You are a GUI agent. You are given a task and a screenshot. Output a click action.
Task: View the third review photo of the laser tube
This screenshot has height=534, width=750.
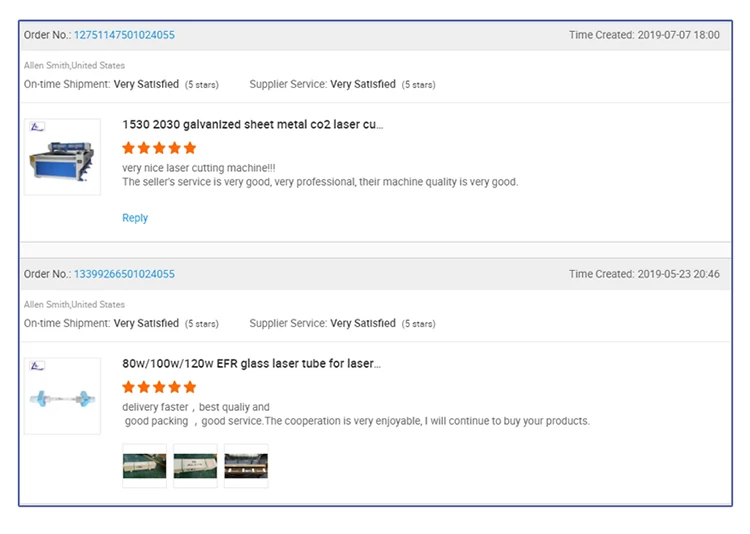pyautogui.click(x=246, y=466)
